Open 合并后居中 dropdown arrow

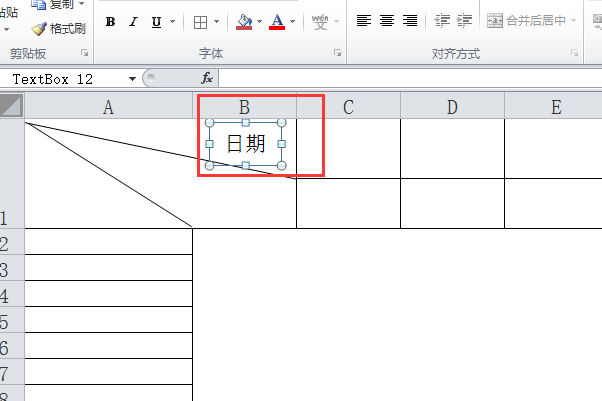pos(574,20)
